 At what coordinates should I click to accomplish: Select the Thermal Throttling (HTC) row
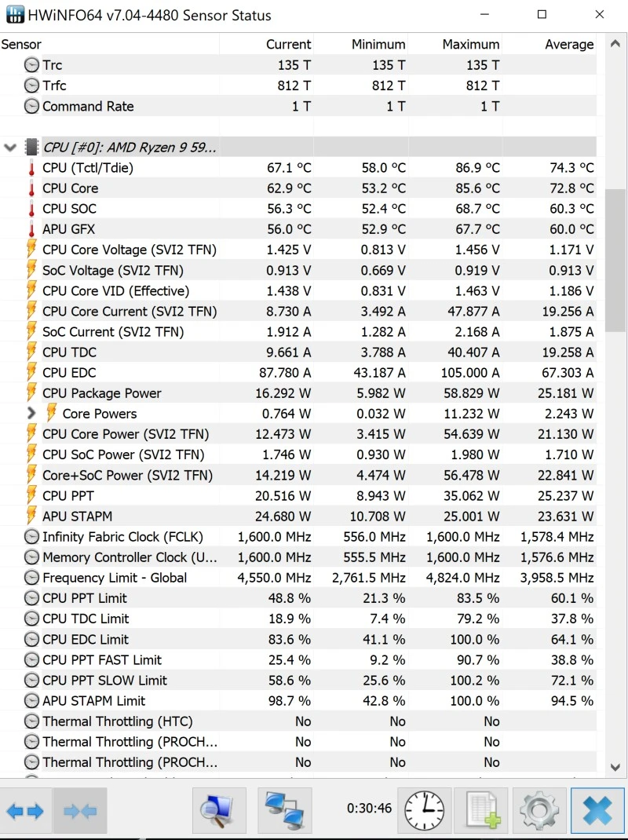tap(117, 721)
